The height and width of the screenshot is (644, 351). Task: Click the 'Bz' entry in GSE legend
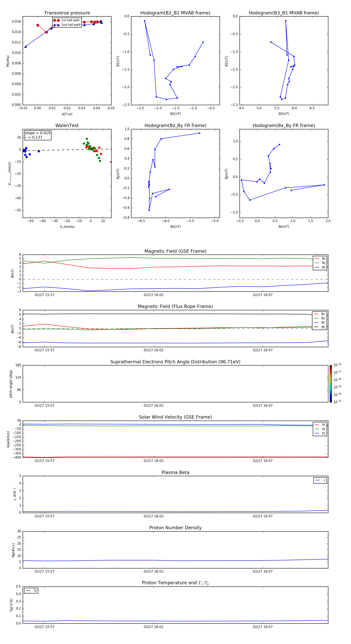(320, 267)
